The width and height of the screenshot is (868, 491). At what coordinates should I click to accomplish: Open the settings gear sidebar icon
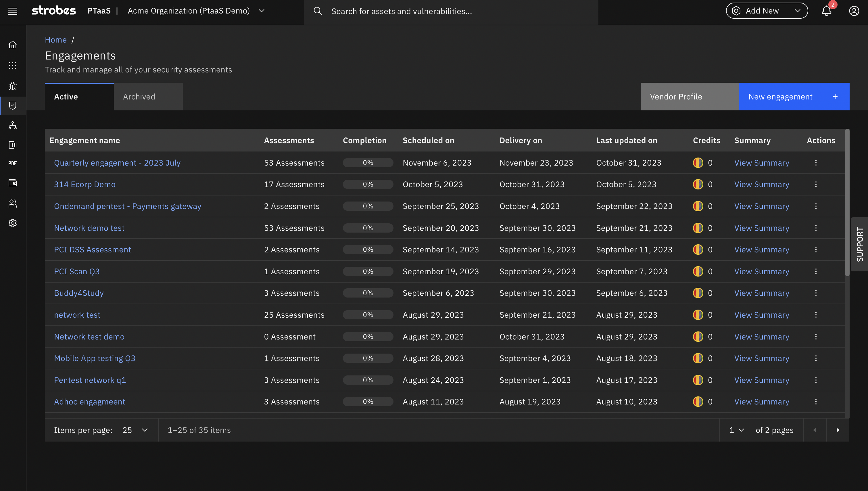[x=12, y=223]
